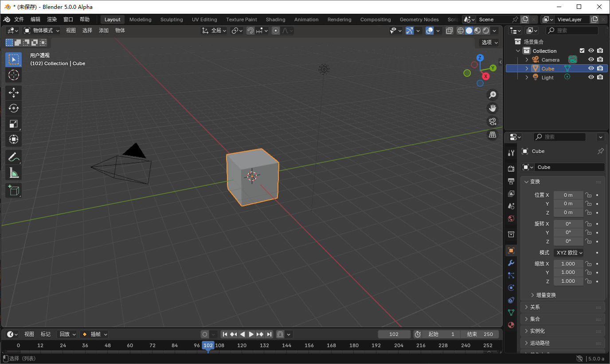This screenshot has width=610, height=364.
Task: Expand the 运动路径 panel
Action: click(x=563, y=343)
